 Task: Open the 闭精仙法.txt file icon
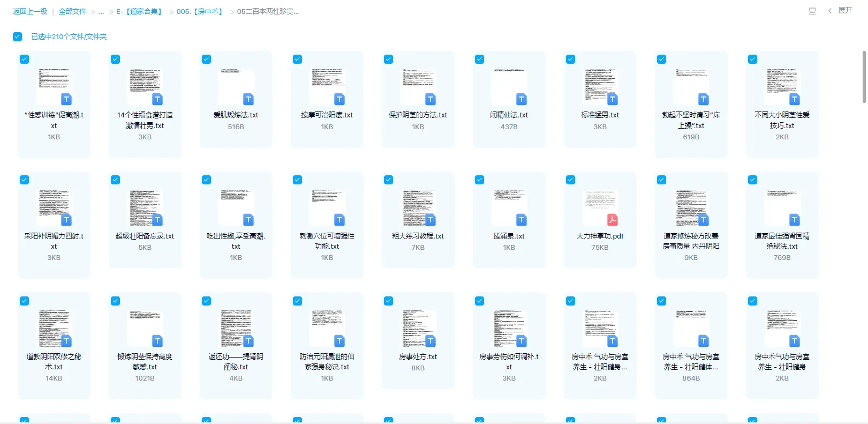point(509,87)
